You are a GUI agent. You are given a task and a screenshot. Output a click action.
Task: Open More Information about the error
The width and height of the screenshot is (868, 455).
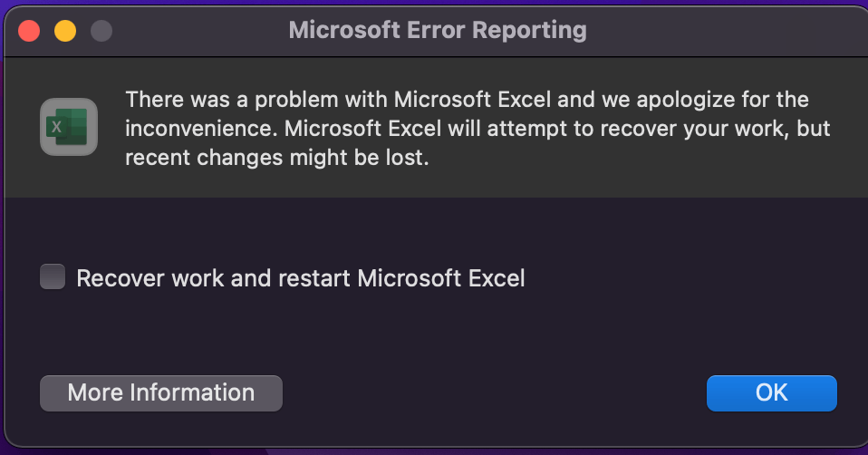[161, 393]
